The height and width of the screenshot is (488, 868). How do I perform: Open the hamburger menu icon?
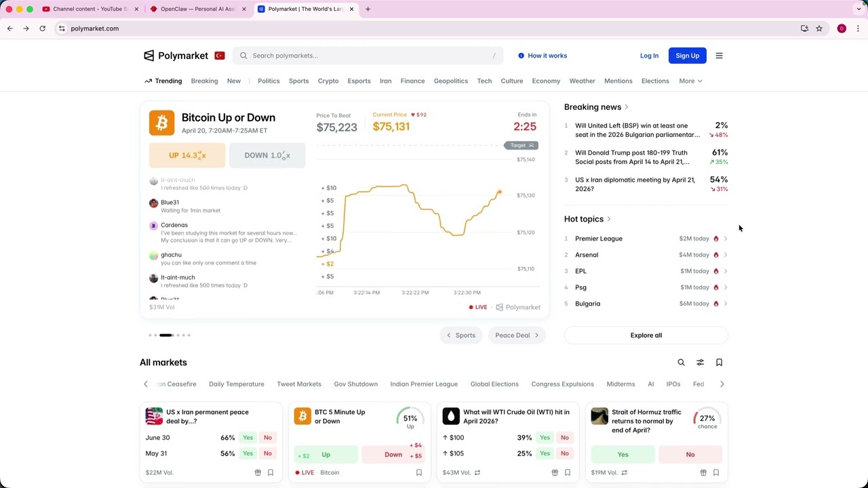point(719,56)
